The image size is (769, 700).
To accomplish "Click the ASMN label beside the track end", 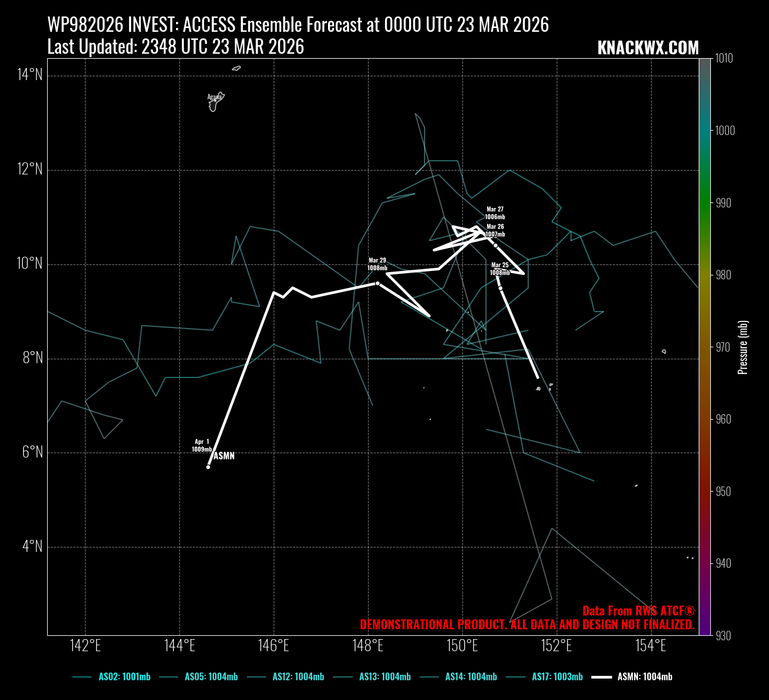I will pyautogui.click(x=224, y=456).
